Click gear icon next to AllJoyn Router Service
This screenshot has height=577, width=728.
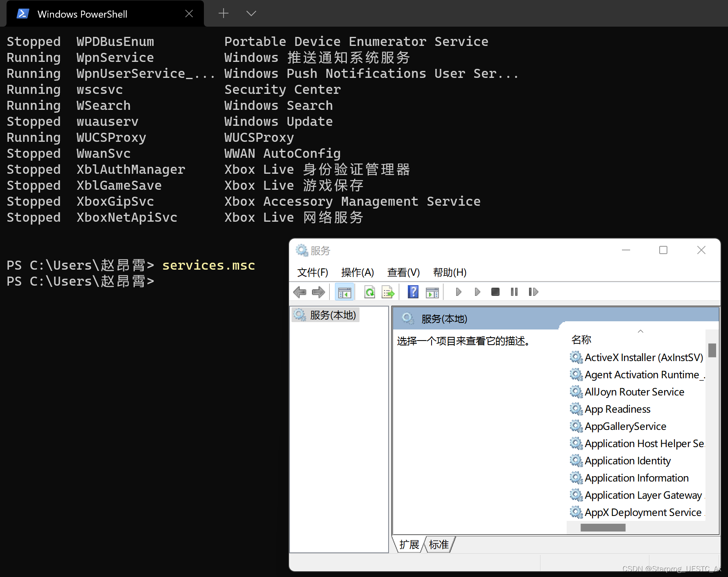(576, 392)
